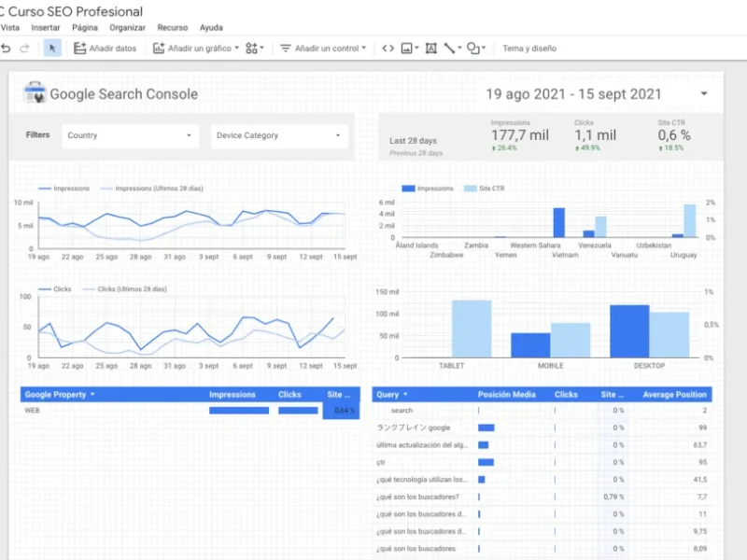The width and height of the screenshot is (747, 560).
Task: Open the image insert options arrow
Action: point(416,49)
